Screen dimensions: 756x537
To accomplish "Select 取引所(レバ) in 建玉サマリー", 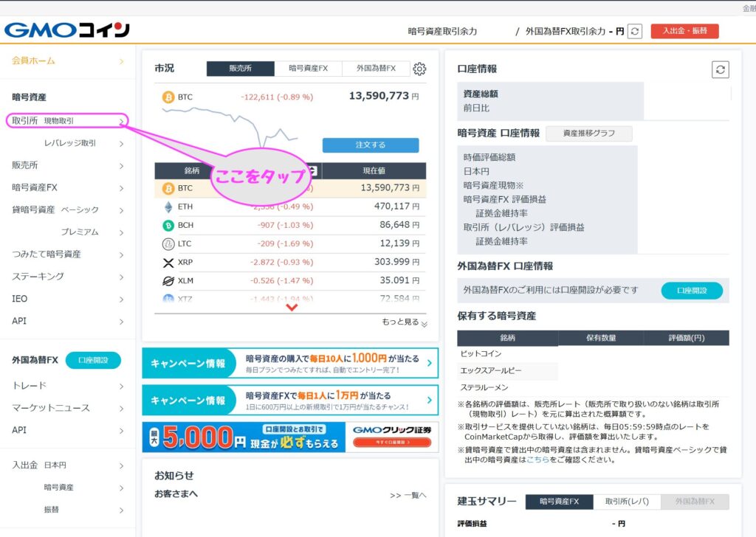I will (x=627, y=502).
